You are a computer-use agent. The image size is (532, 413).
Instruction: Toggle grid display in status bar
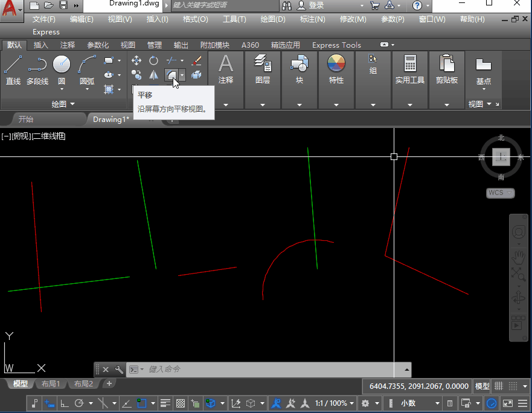point(499,386)
